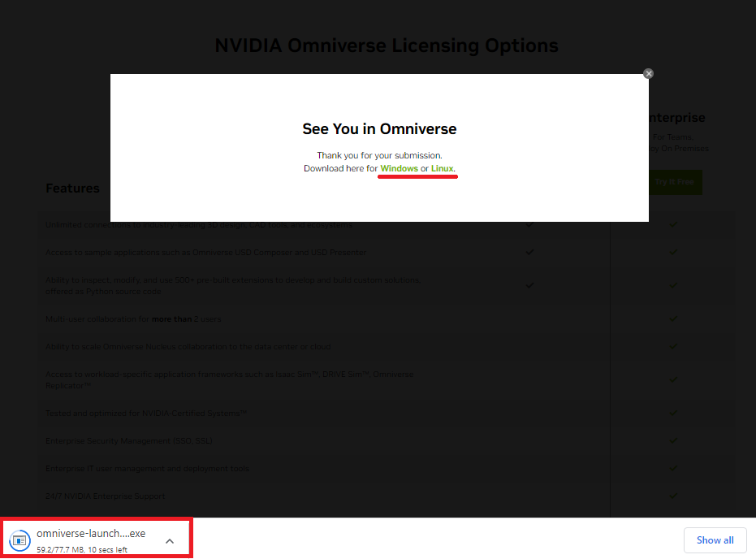Click the 'NVIDIA Omniverse Licensing Options' page title
756x559 pixels.
pos(387,45)
